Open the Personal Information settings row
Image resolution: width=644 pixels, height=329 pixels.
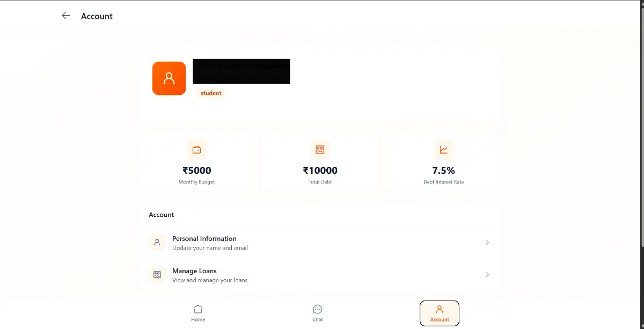pos(320,242)
